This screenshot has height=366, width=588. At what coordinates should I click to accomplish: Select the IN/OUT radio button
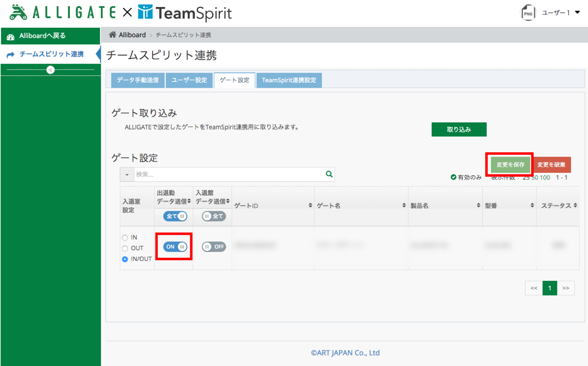125,259
